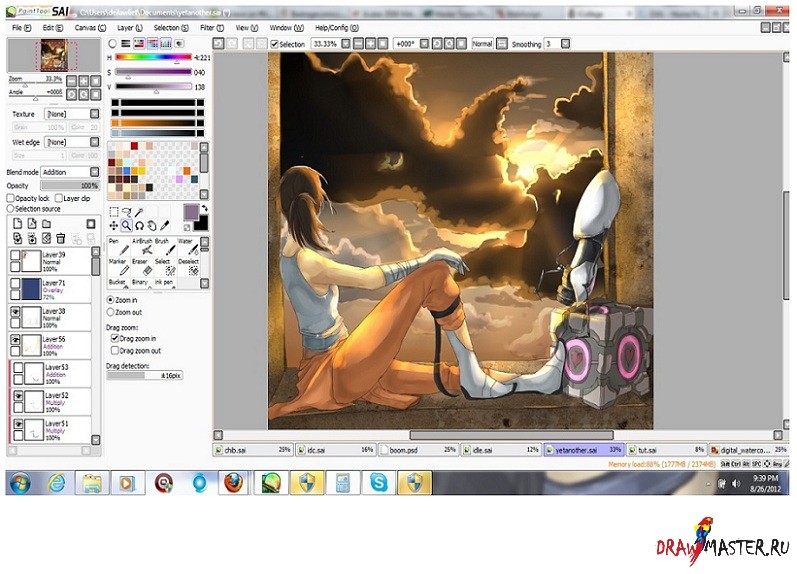The width and height of the screenshot is (797, 574).
Task: Create a new layer folder
Action: click(46, 223)
